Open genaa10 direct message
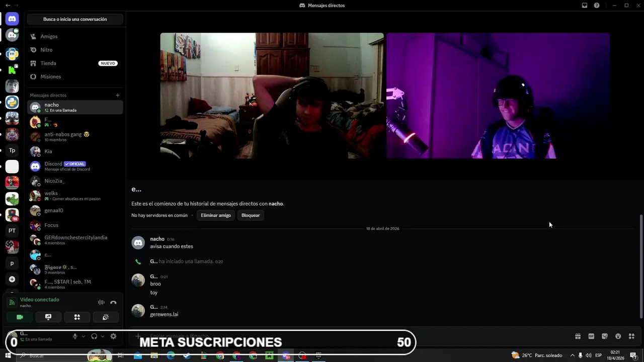This screenshot has height=362, width=644. coord(75,211)
